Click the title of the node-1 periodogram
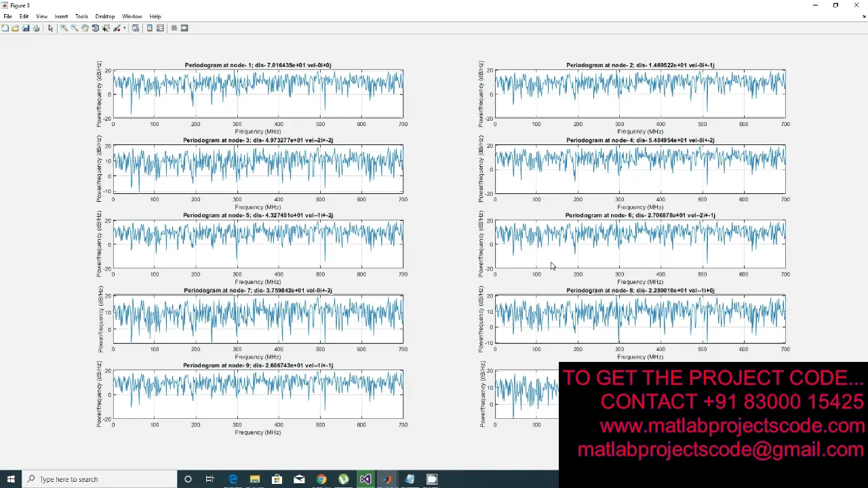The width and height of the screenshot is (868, 488). (258, 65)
